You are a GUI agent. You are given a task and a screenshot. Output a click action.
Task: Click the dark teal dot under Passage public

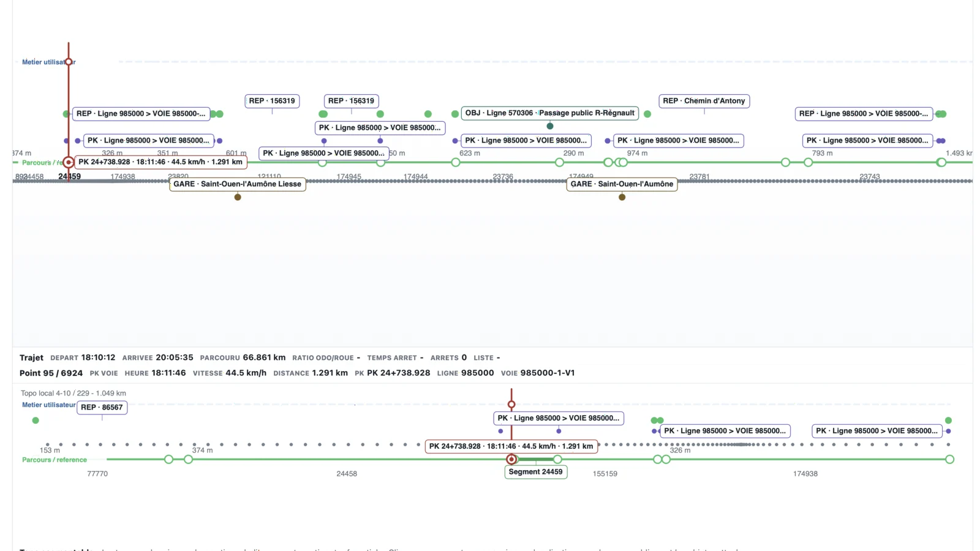[x=550, y=126]
